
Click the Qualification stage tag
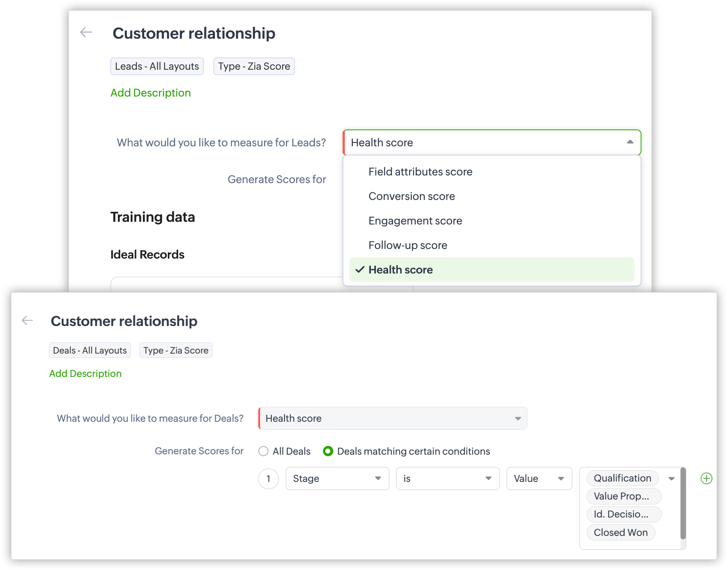tap(622, 478)
